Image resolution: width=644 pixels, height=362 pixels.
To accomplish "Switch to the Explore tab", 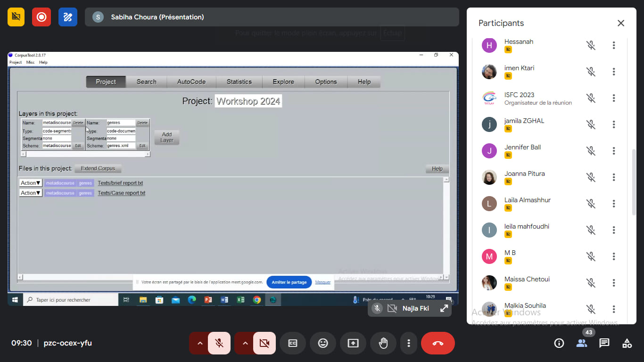I will click(283, 82).
